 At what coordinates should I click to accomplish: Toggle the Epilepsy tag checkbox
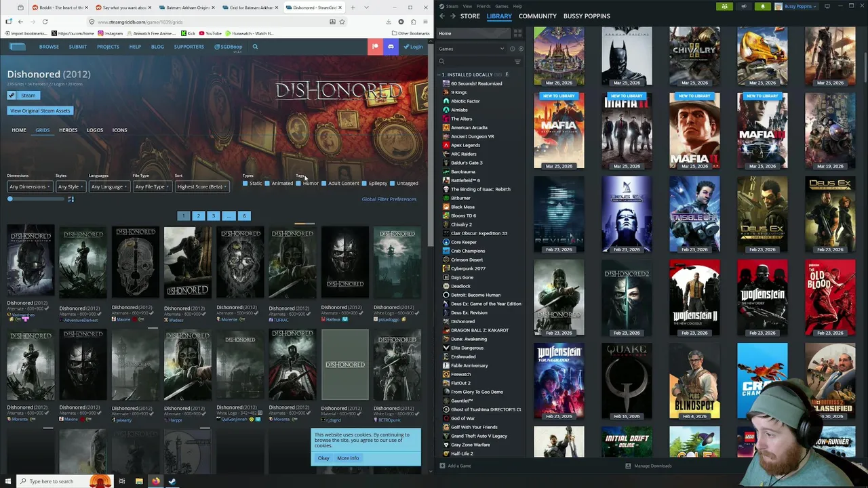(x=365, y=184)
